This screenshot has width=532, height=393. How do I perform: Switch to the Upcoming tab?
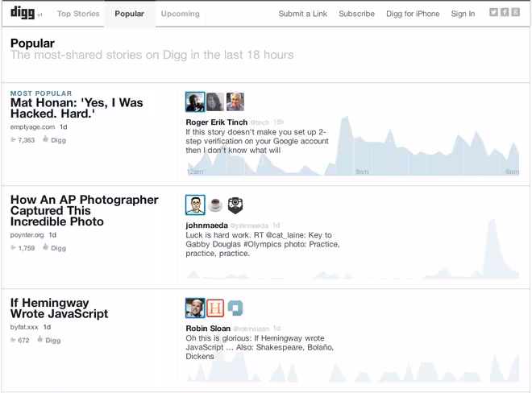click(x=181, y=14)
